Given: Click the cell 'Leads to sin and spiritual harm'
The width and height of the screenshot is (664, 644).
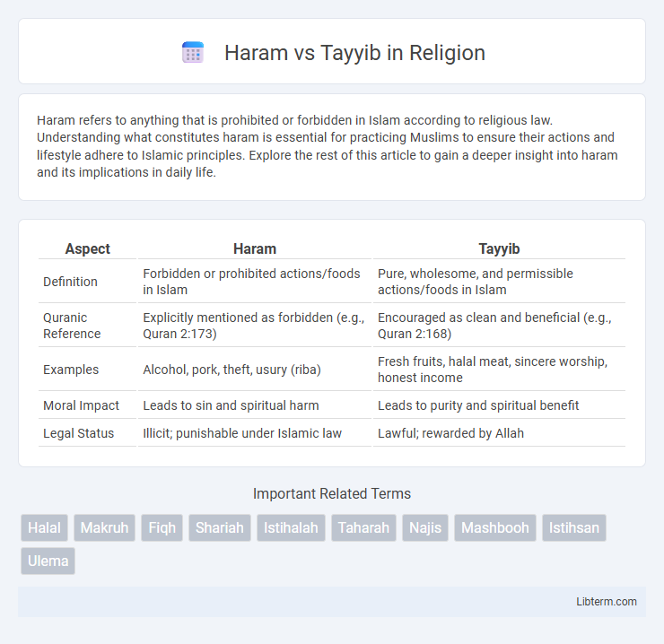Looking at the screenshot, I should point(255,405).
